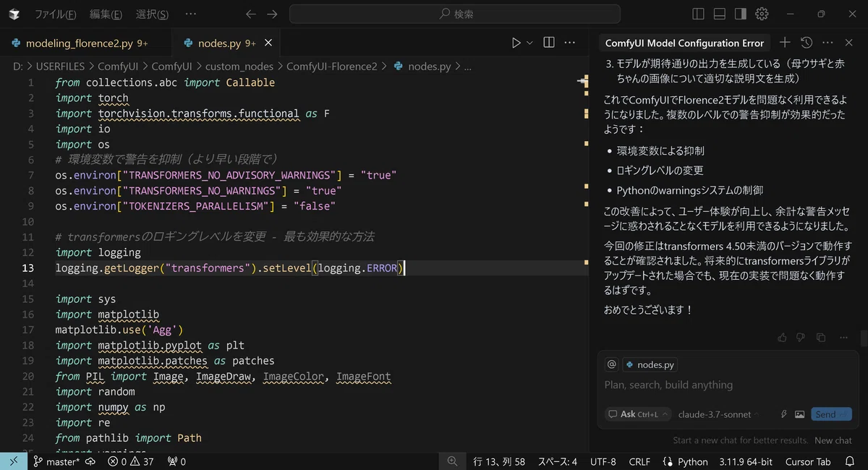Image resolution: width=868 pixels, height=470 pixels.
Task: Open the editor more actions ellipsis
Action: point(570,43)
